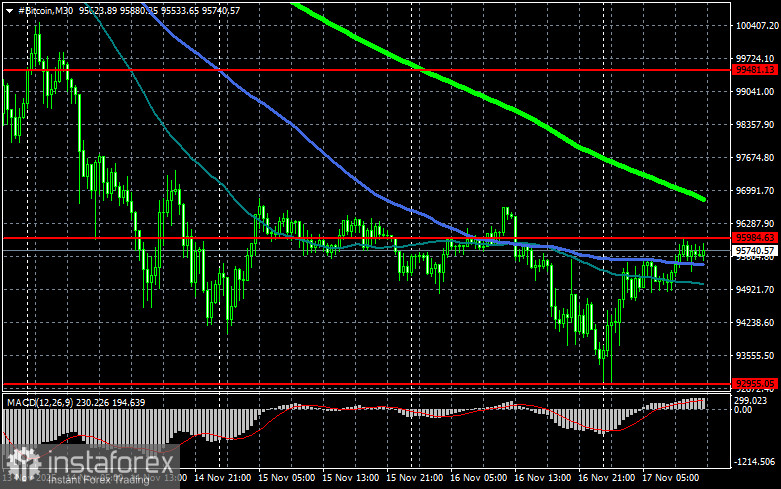781x489 pixels.
Task: Click the -1214.506 MACD scale value
Action: 756,462
